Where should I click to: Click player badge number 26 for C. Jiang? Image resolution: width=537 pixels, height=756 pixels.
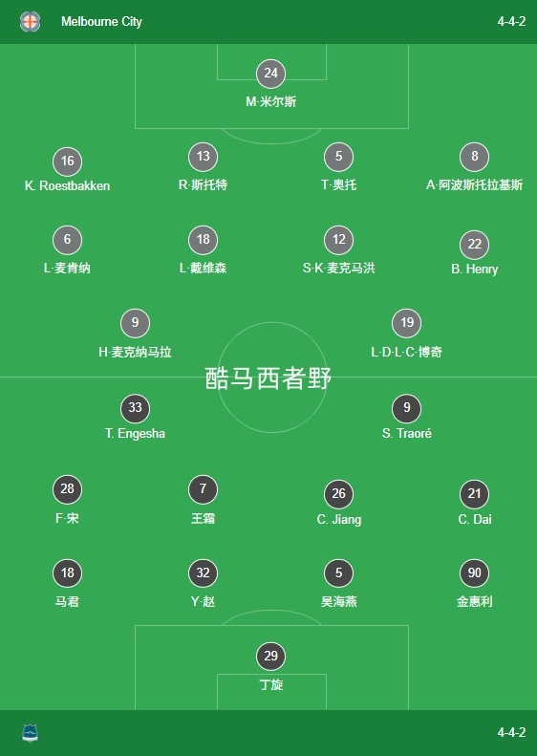(x=338, y=494)
